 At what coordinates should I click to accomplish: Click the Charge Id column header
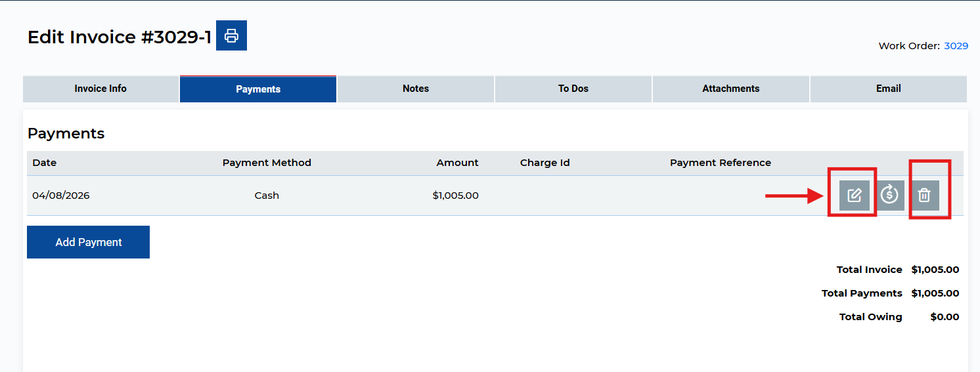point(545,163)
